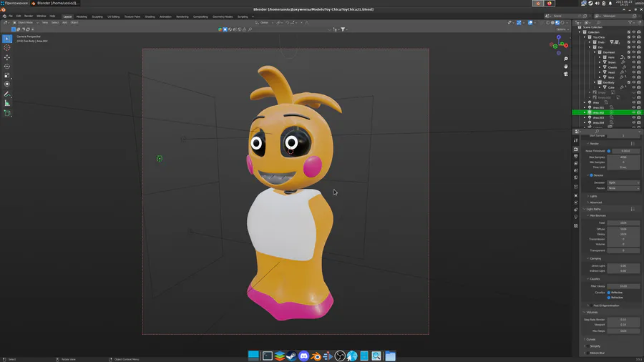Toggle the Denoise checkbox

pos(592,175)
